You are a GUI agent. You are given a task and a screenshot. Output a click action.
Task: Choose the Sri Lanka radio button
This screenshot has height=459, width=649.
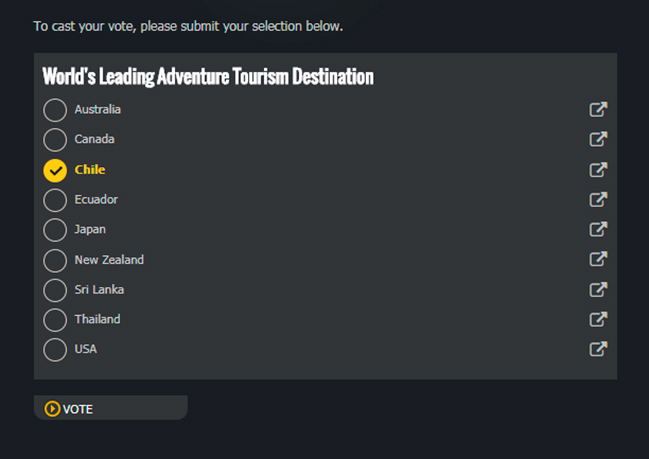(x=55, y=290)
